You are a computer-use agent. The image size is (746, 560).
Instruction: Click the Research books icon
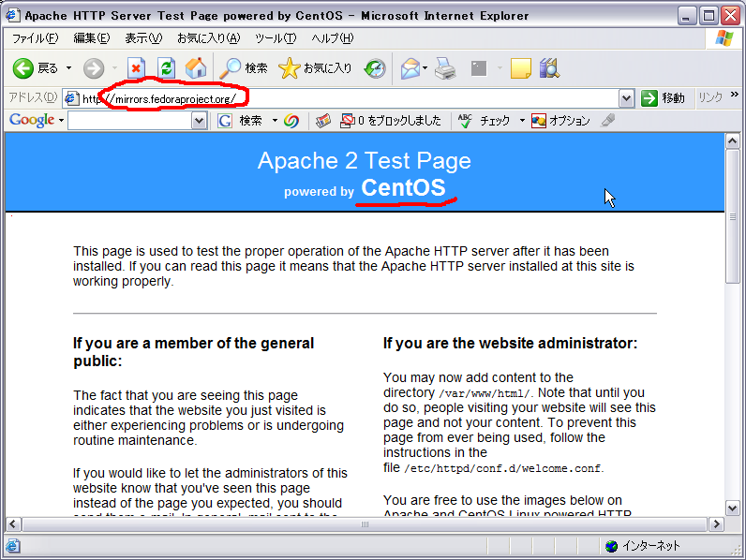click(x=549, y=68)
